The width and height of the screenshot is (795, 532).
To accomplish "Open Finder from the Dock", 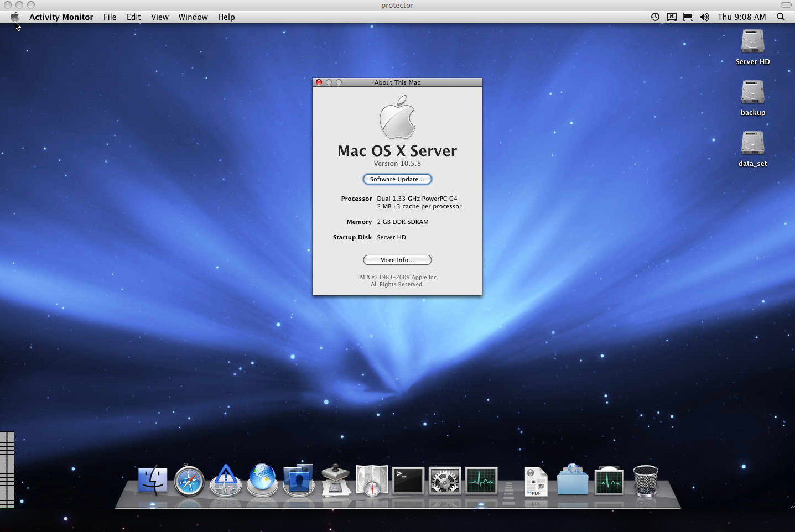I will tap(153, 480).
